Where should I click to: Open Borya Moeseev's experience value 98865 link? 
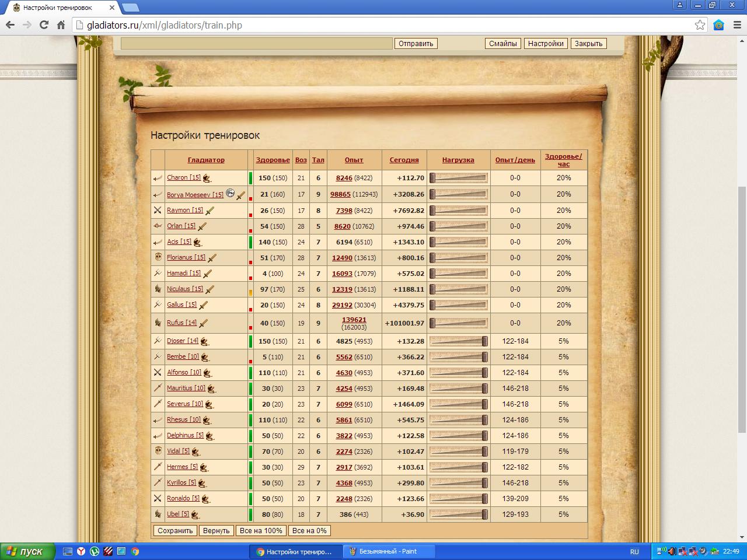click(x=340, y=194)
